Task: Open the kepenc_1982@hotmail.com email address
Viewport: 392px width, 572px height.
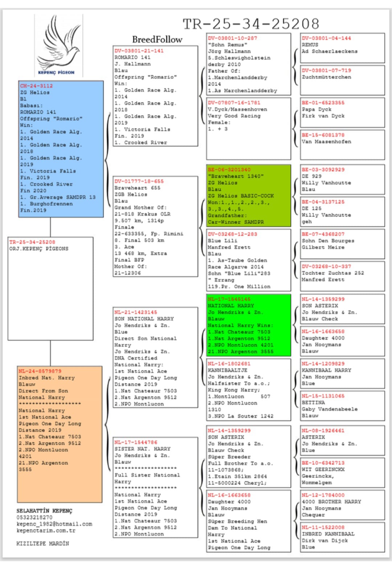Action: point(54,524)
